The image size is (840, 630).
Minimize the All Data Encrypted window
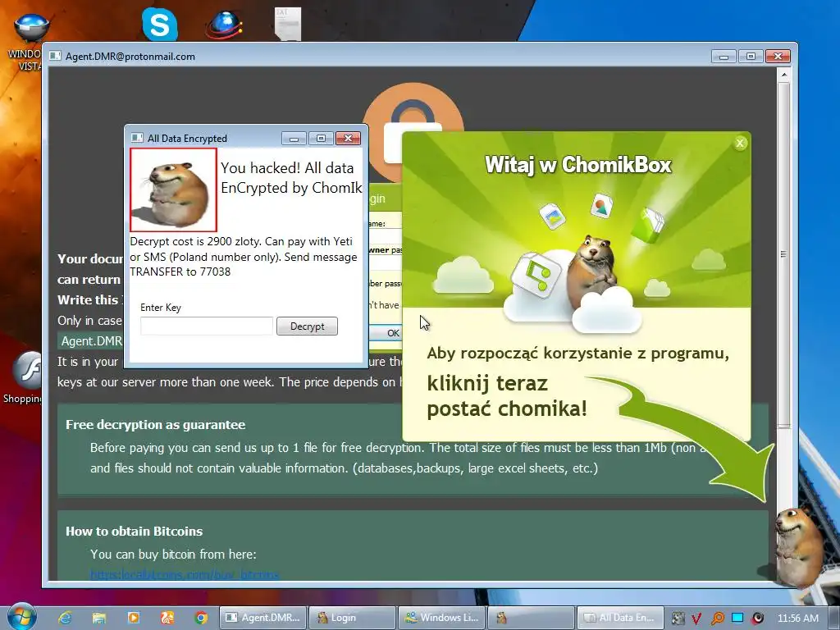pyautogui.click(x=294, y=138)
